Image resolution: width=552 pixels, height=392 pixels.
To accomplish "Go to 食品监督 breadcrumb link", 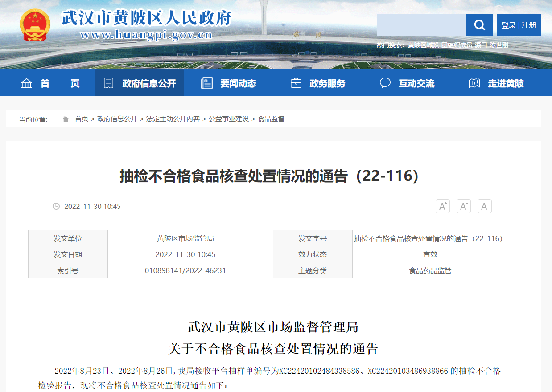I will (x=271, y=119).
